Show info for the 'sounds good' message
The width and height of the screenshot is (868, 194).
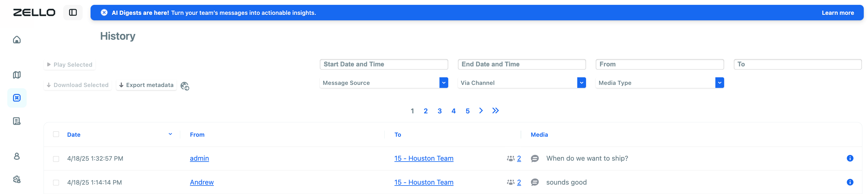(x=850, y=182)
